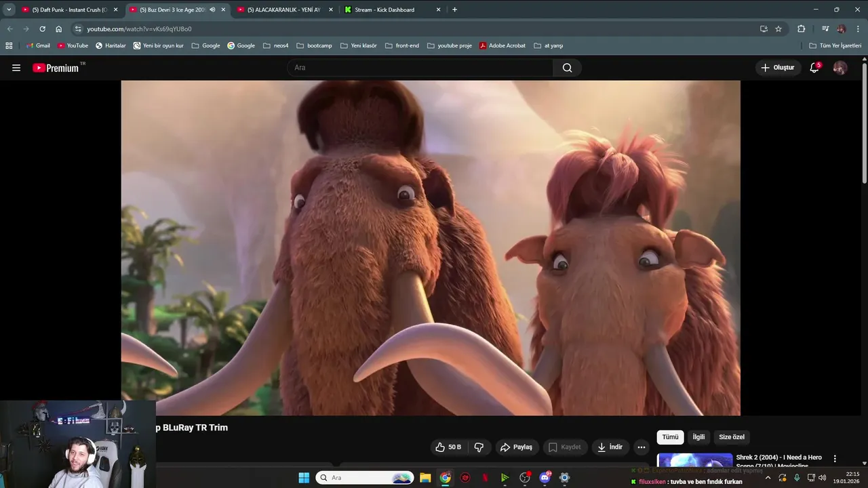868x488 pixels.
Task: Click the Paylaş share button
Action: coord(517,447)
